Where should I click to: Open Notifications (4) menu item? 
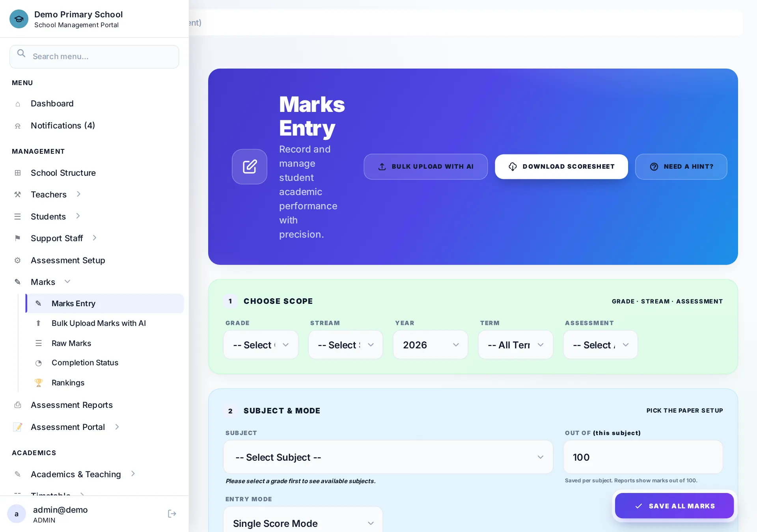(x=95, y=126)
